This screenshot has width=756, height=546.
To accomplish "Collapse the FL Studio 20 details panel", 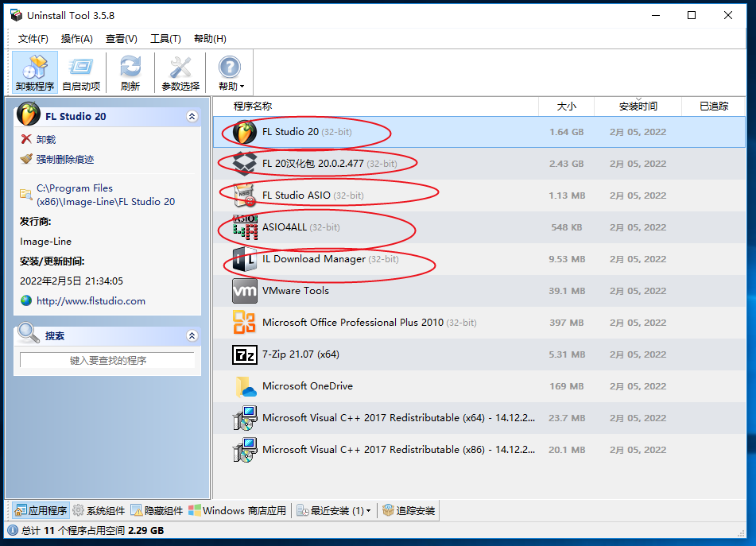I will 192,116.
